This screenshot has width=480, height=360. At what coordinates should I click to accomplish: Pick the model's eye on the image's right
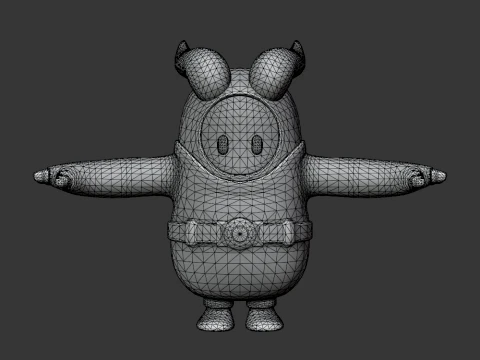[x=256, y=145]
